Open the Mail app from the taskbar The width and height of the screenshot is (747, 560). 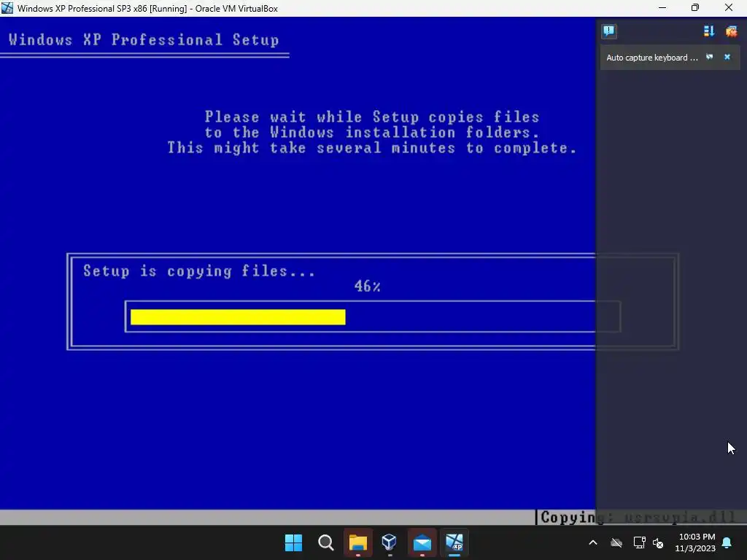coord(422,542)
